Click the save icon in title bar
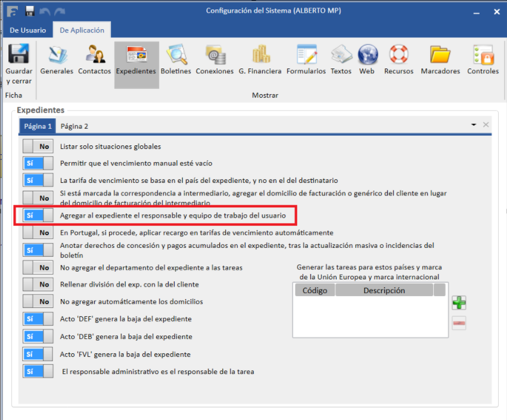Screen dimensions: 507x420 click(x=29, y=11)
